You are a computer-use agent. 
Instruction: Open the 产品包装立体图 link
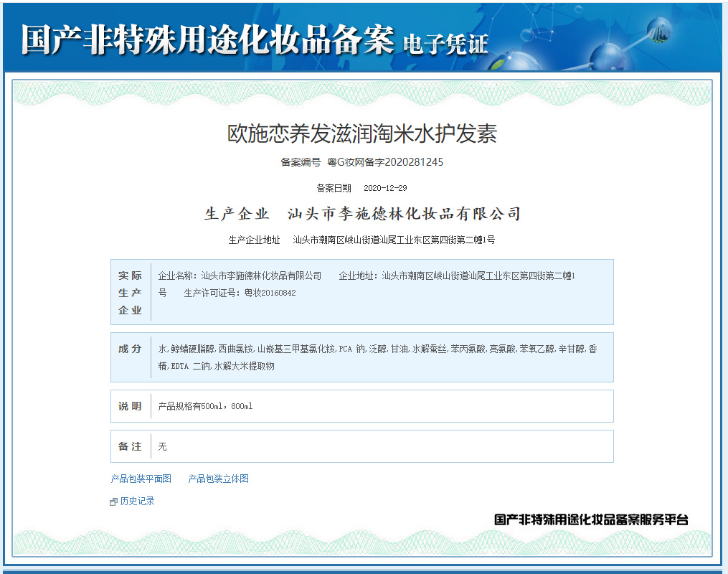tap(218, 479)
